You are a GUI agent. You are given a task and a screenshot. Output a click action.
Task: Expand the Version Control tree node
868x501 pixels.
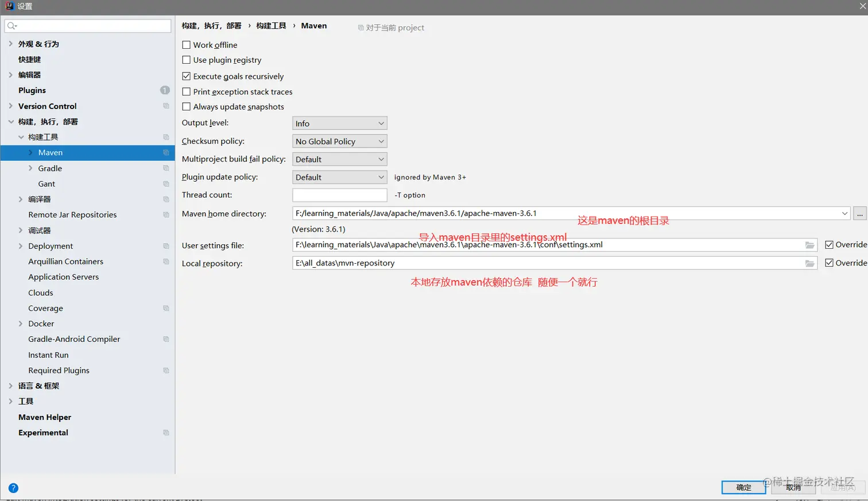click(10, 106)
